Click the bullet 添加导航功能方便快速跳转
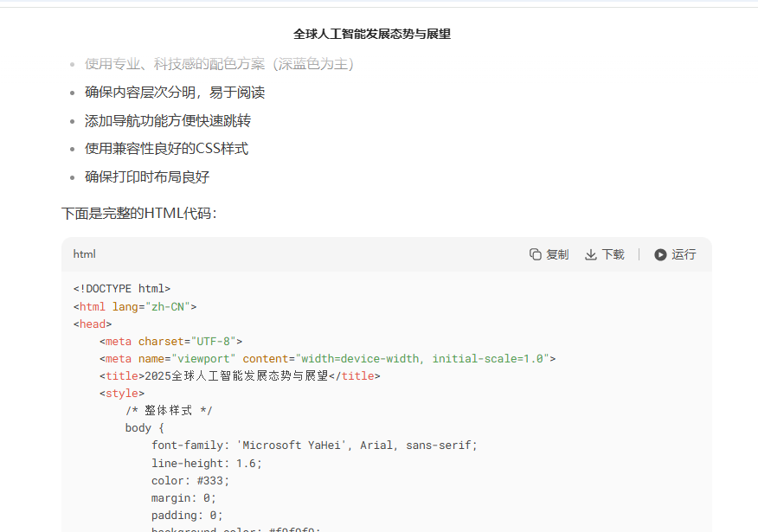The image size is (758, 532). click(168, 121)
